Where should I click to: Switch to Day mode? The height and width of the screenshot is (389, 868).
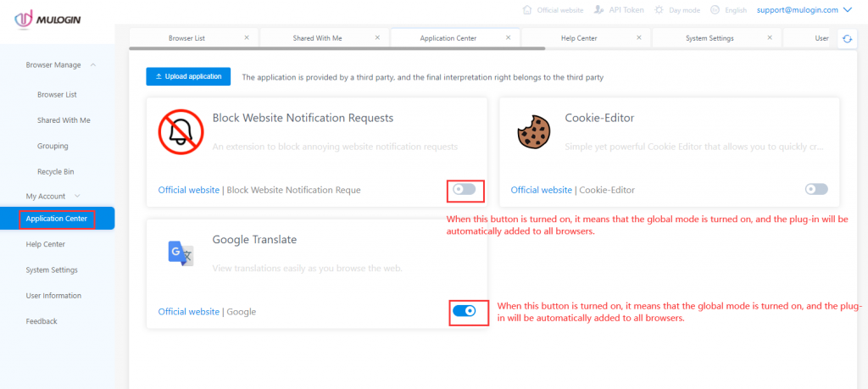684,10
